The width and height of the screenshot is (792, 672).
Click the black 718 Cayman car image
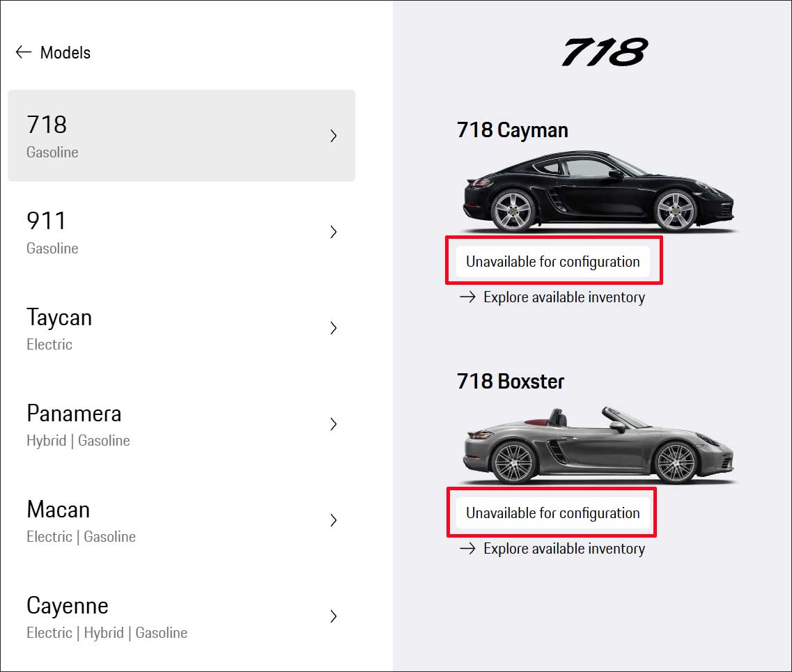click(x=599, y=193)
